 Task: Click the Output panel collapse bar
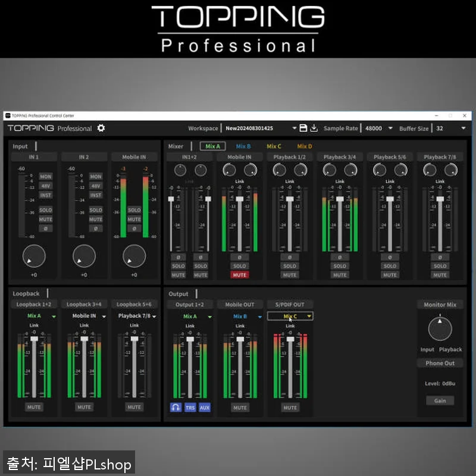(x=196, y=293)
